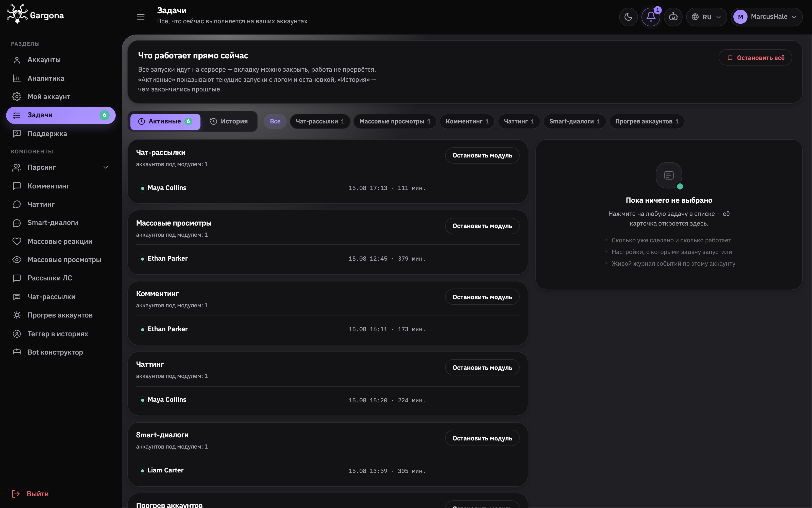The width and height of the screenshot is (812, 508).
Task: Click the Рассылки ЛС message icon
Action: [17, 278]
